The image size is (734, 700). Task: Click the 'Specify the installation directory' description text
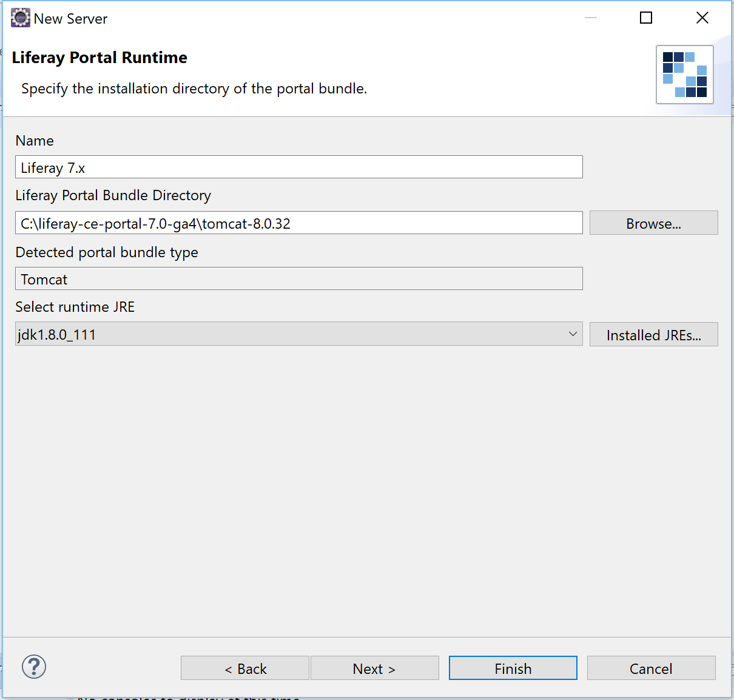(194, 89)
